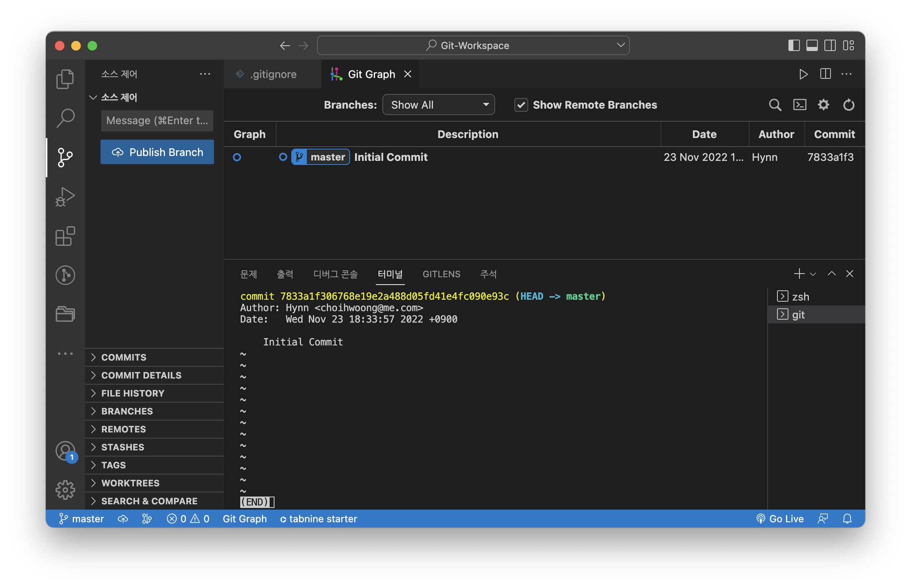The image size is (911, 588).
Task: Split the editor to the right
Action: click(825, 74)
